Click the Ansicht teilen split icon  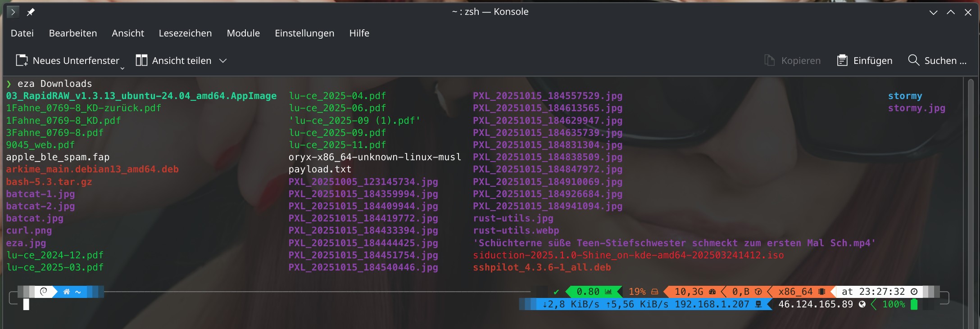[x=141, y=60]
